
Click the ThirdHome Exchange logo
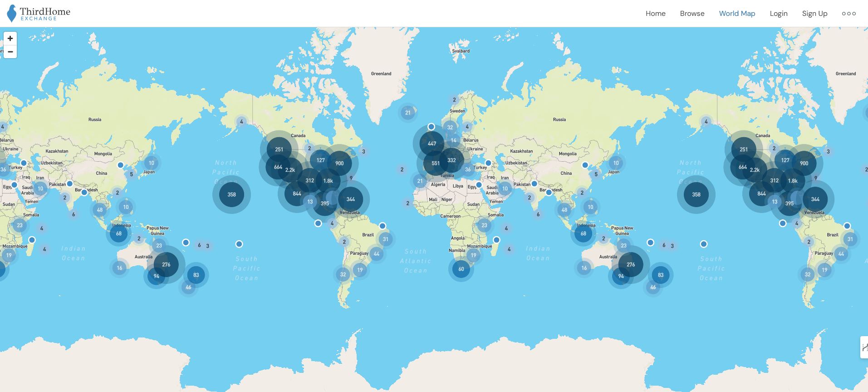(x=39, y=14)
